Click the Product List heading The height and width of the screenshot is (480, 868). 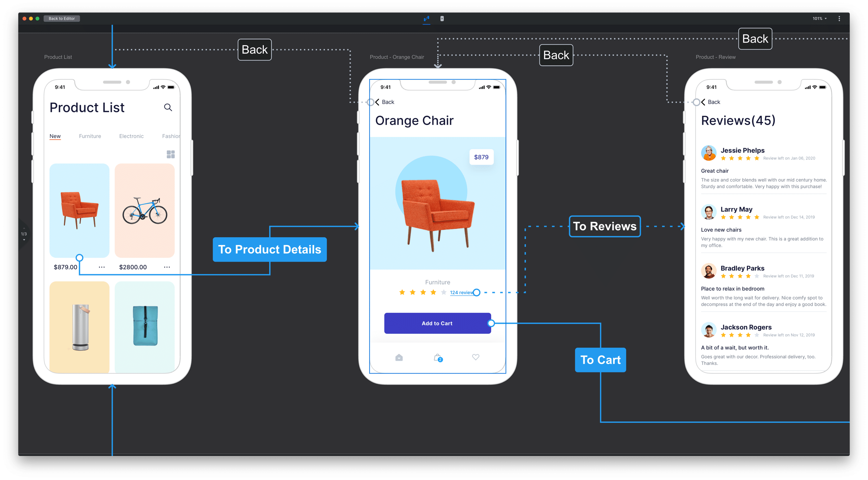(87, 108)
